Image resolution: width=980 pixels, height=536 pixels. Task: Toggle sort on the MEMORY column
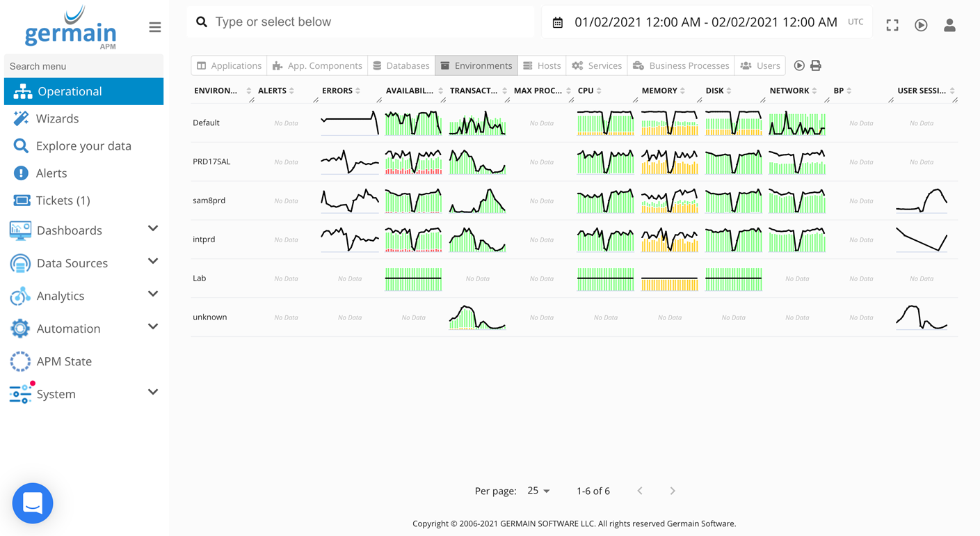(659, 90)
